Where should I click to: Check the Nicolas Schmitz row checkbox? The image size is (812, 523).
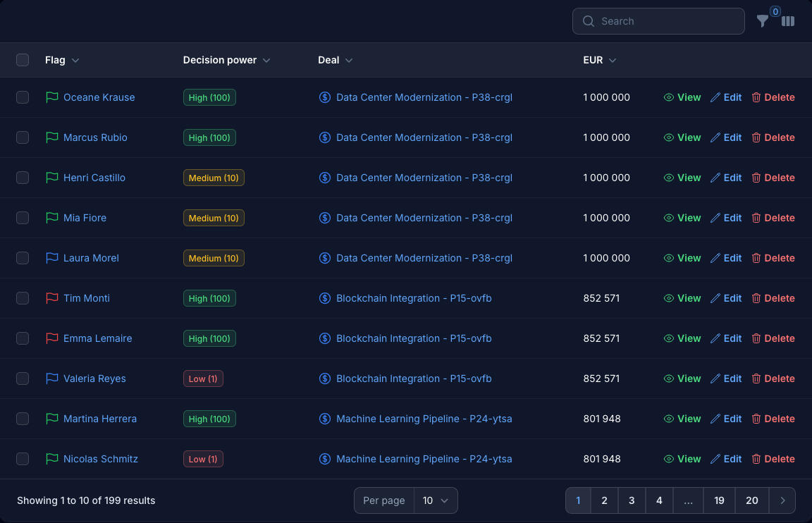point(23,459)
